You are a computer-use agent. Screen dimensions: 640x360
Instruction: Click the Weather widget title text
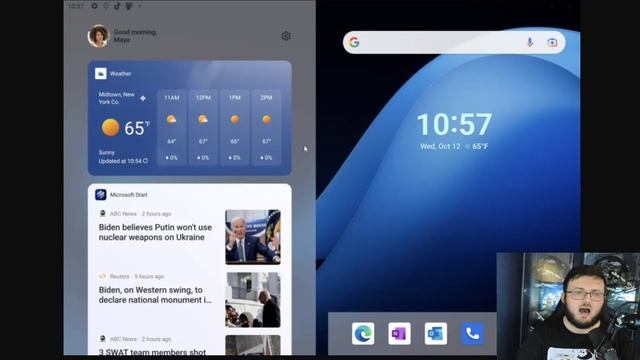coord(120,74)
